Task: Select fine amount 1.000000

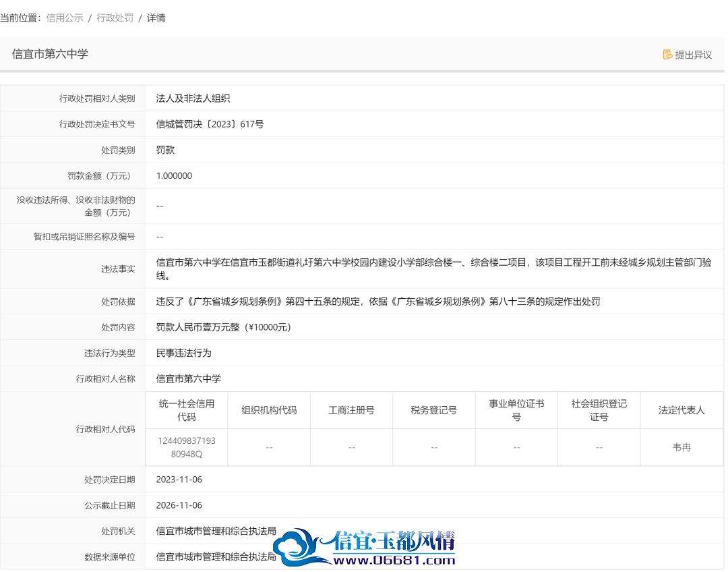Action: point(174,176)
